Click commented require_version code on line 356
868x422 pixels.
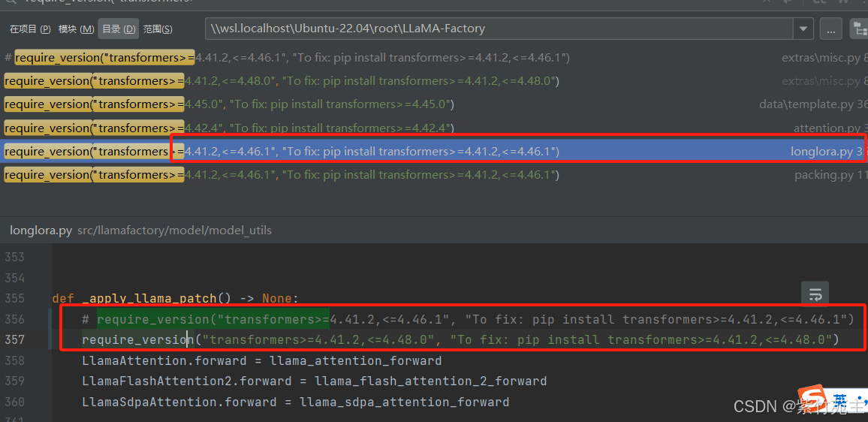click(x=468, y=320)
